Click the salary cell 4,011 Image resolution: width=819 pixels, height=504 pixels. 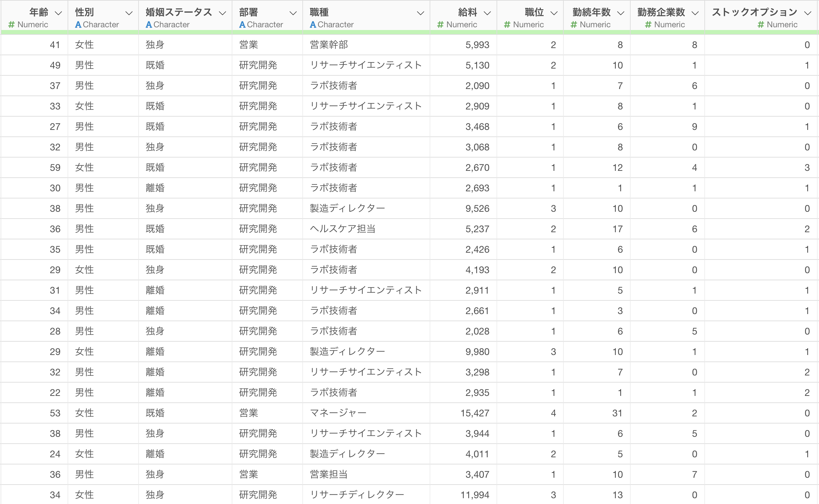pos(463,454)
